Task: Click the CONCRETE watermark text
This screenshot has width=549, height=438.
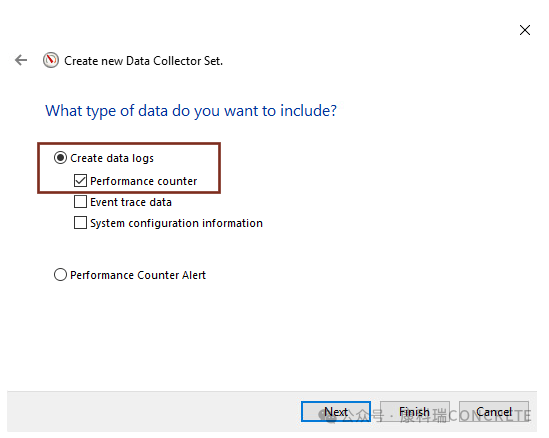Action: 490,416
